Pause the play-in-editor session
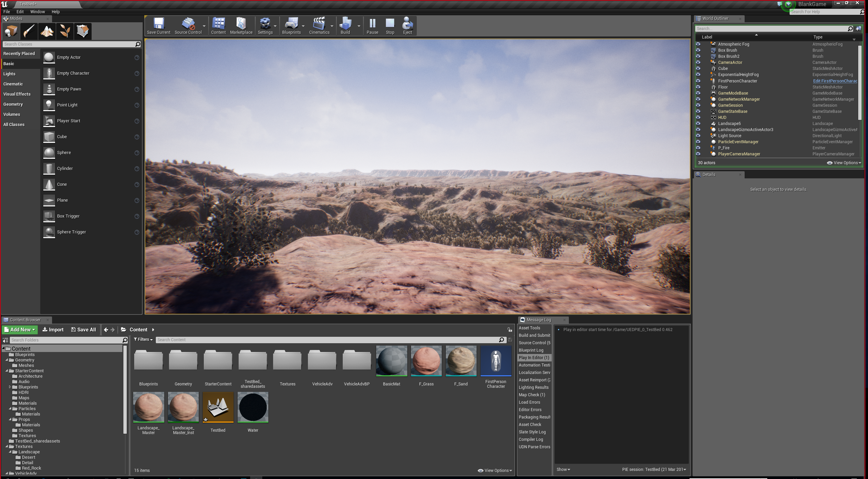The image size is (868, 479). 372,26
